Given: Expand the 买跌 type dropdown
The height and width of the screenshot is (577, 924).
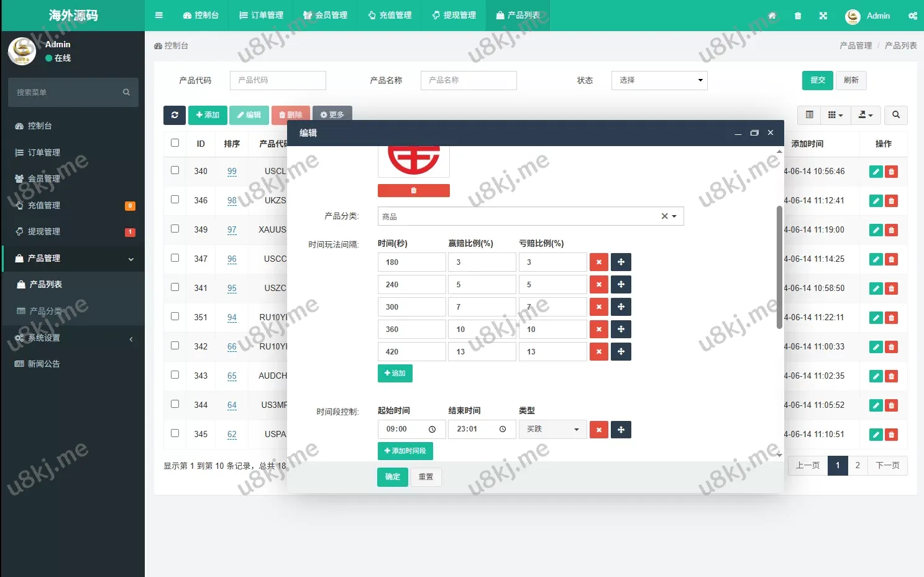Looking at the screenshot, I should coord(552,430).
